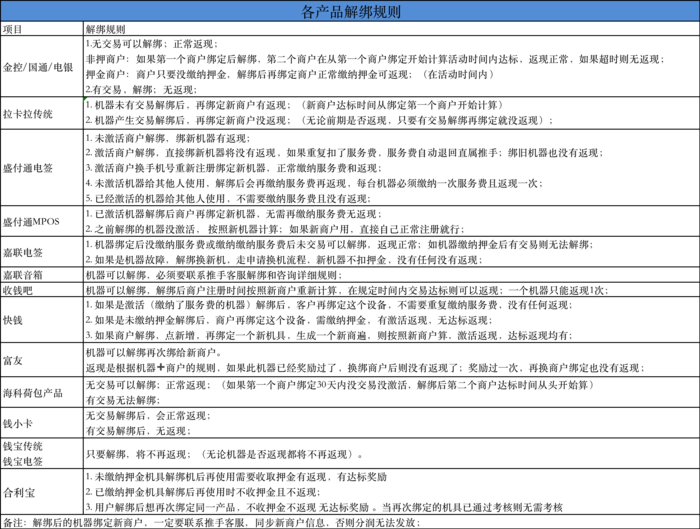
Task: Click 合利宝 rules cell
Action: click(x=391, y=492)
